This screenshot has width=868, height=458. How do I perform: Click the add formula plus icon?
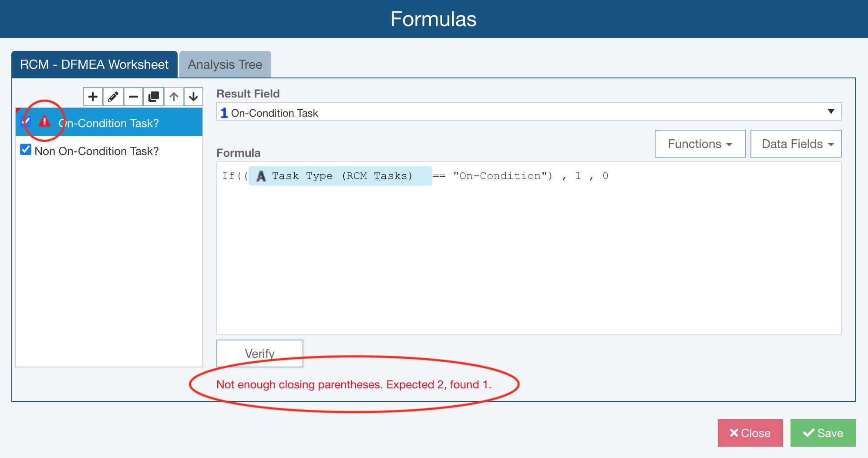click(x=93, y=96)
